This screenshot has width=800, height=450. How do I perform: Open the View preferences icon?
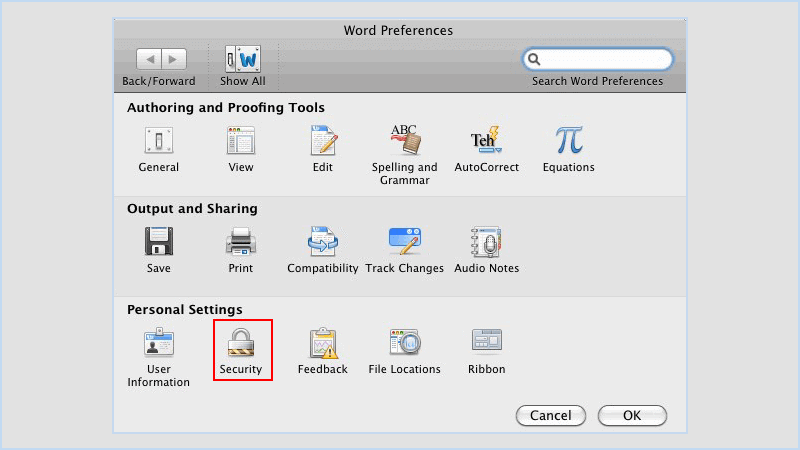pyautogui.click(x=241, y=140)
